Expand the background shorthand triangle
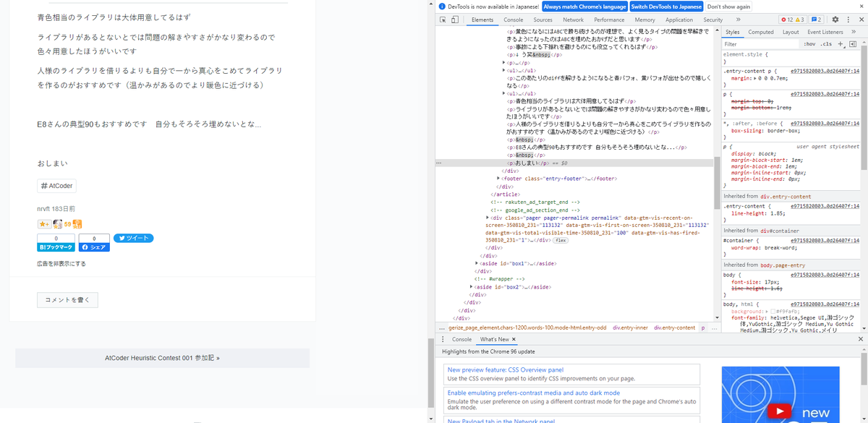 coord(767,311)
